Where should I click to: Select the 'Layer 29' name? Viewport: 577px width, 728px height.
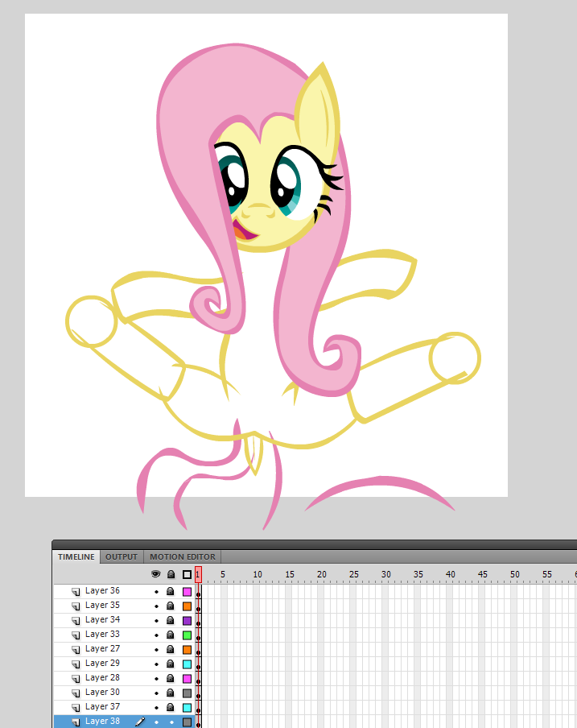[x=102, y=663]
